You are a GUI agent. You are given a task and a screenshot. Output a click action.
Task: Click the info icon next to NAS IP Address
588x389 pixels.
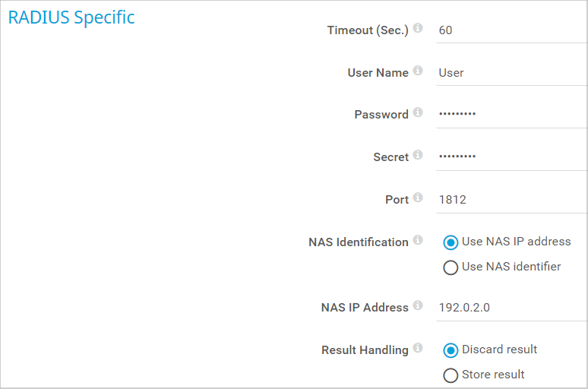click(x=418, y=306)
